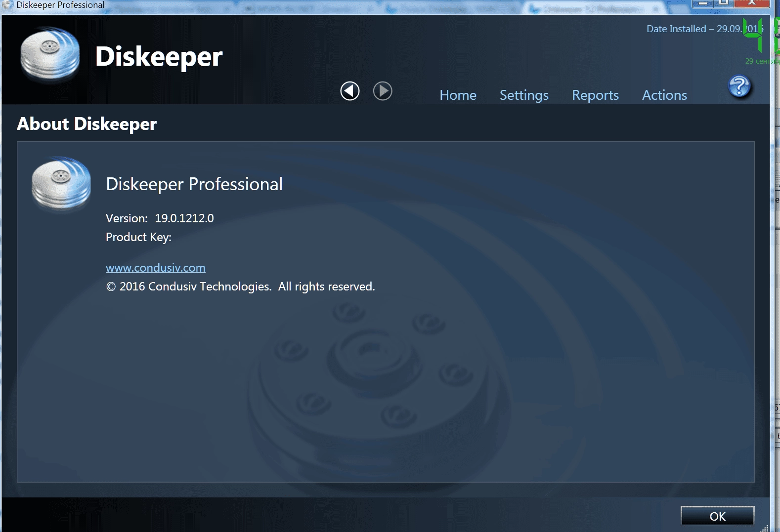Click the disk icon beside Diskeeper Professional
Viewport: 780px width, 532px height.
point(61,183)
